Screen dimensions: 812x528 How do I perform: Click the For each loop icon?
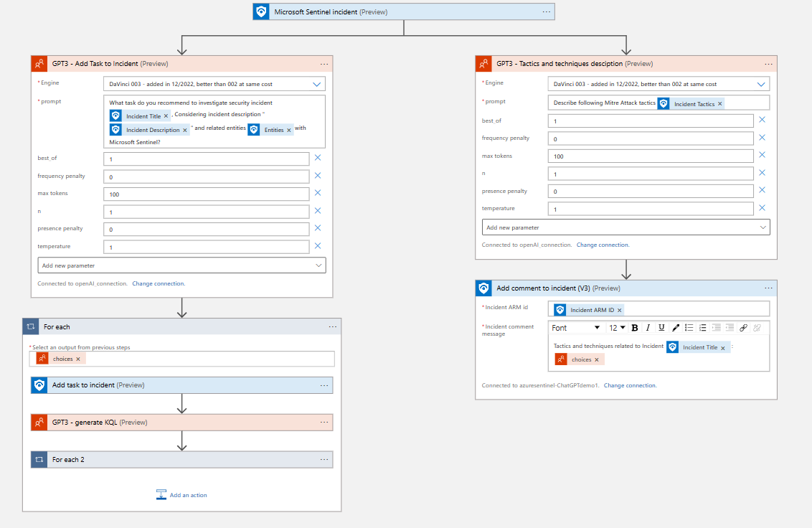[x=31, y=326]
